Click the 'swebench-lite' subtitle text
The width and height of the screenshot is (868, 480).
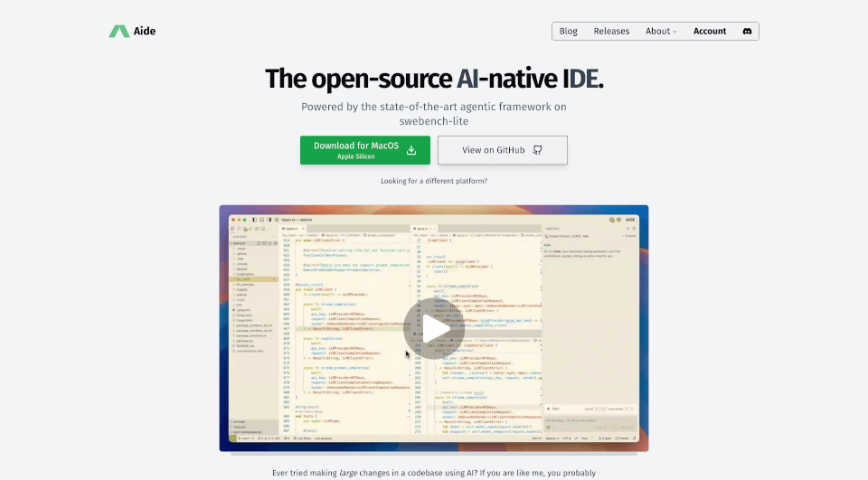(434, 119)
